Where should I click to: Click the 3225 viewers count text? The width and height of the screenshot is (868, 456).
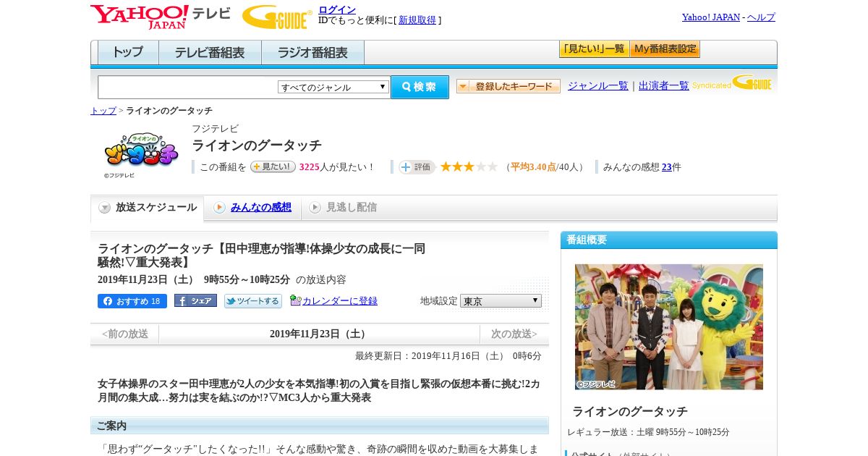[309, 167]
